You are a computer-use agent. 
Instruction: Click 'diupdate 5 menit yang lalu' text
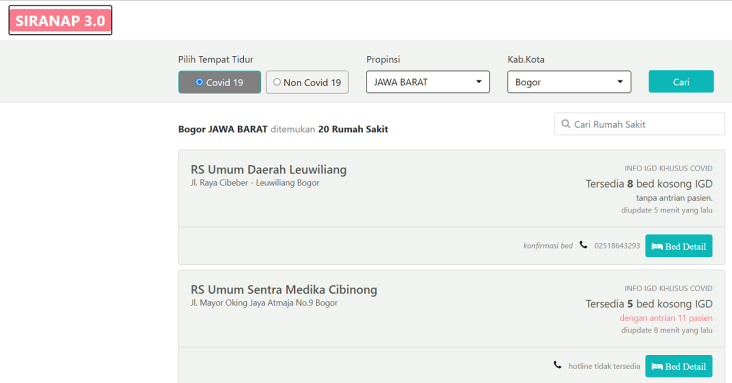(x=667, y=210)
